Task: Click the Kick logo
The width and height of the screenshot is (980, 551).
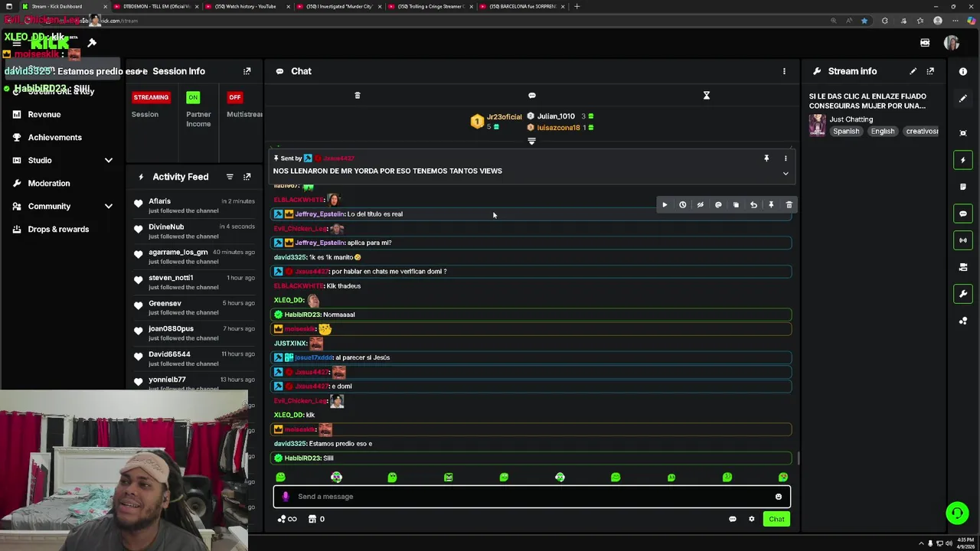Action: click(x=50, y=43)
